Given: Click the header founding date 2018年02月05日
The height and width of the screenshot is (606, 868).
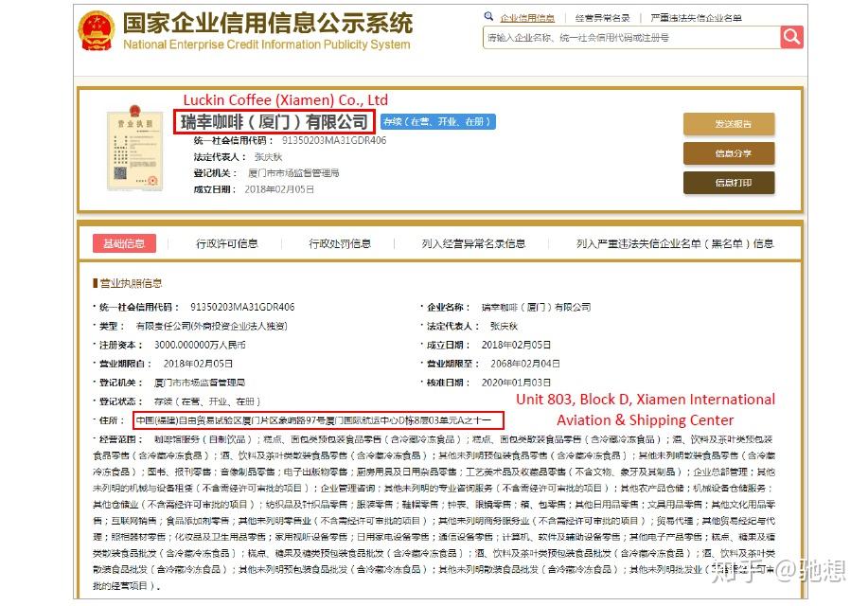Looking at the screenshot, I should coord(279,189).
